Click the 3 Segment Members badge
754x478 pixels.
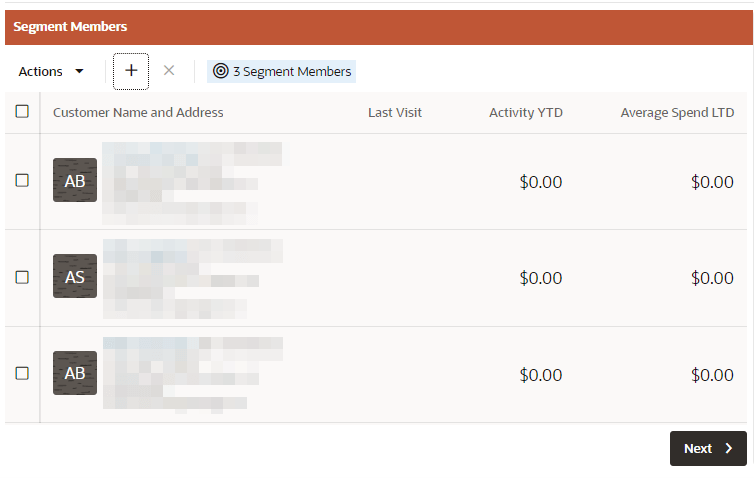pyautogui.click(x=281, y=71)
